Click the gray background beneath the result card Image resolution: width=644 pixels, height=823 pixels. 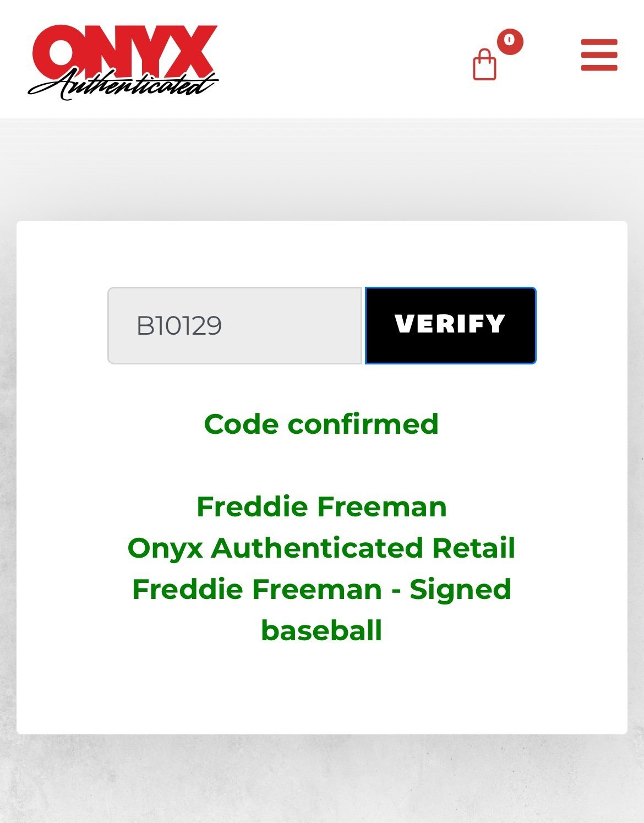[321, 779]
